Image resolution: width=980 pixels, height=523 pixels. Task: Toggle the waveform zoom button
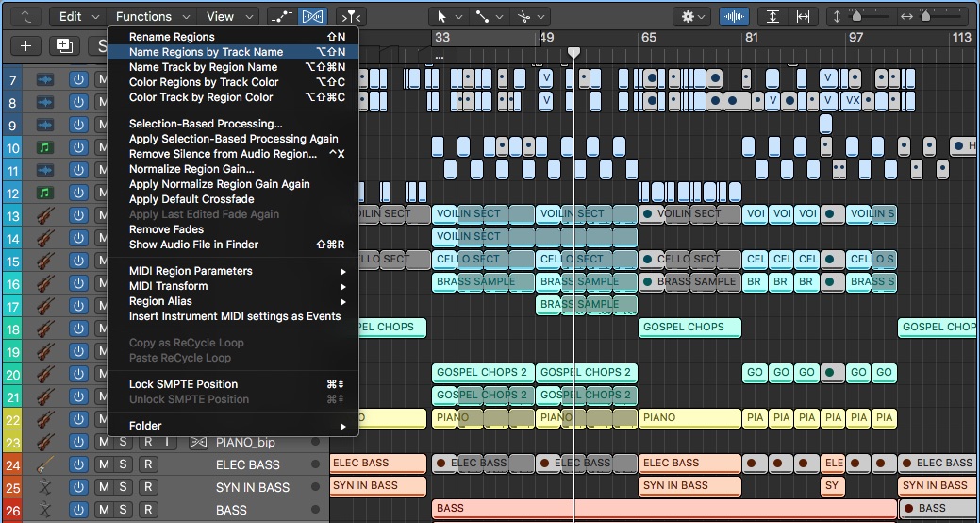point(734,16)
